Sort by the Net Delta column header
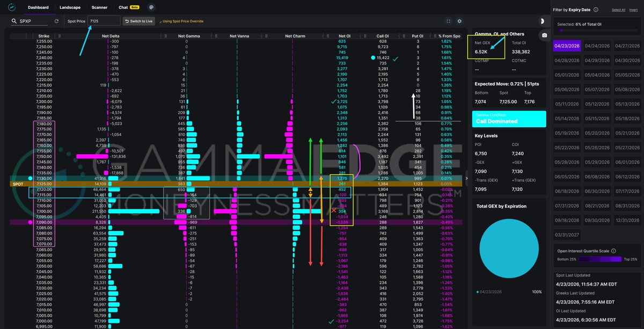Screen dimensions: 644x329 112,36
